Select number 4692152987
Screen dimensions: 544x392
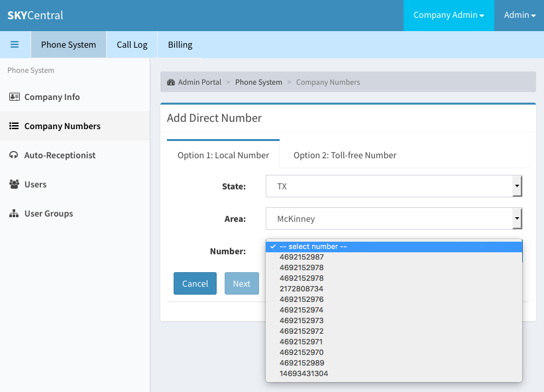tap(394, 257)
